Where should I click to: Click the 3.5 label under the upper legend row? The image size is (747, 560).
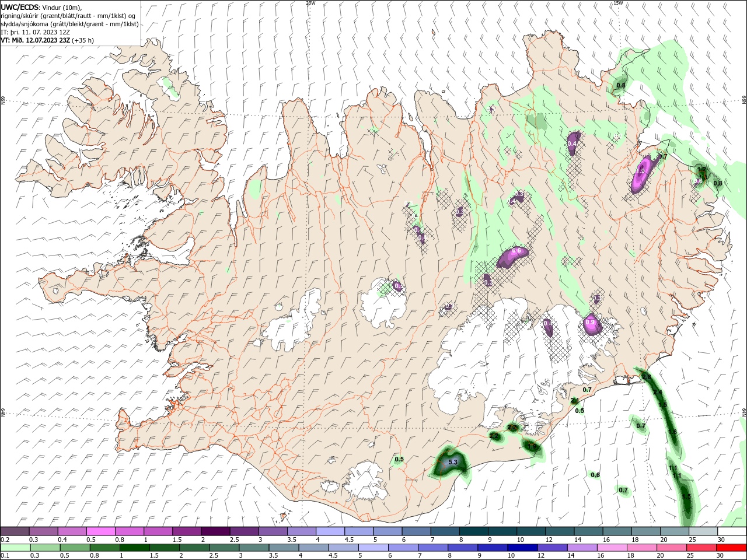click(x=292, y=540)
